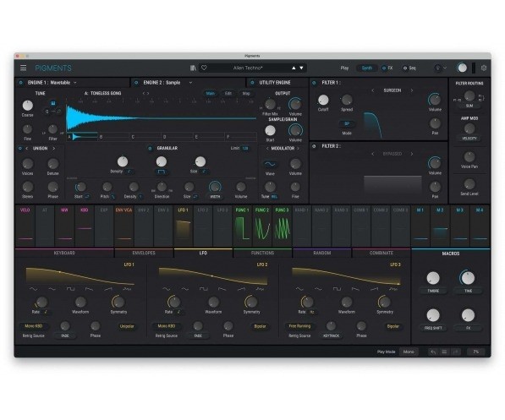
Task: Open the preset browser library icon
Action: coord(193,68)
